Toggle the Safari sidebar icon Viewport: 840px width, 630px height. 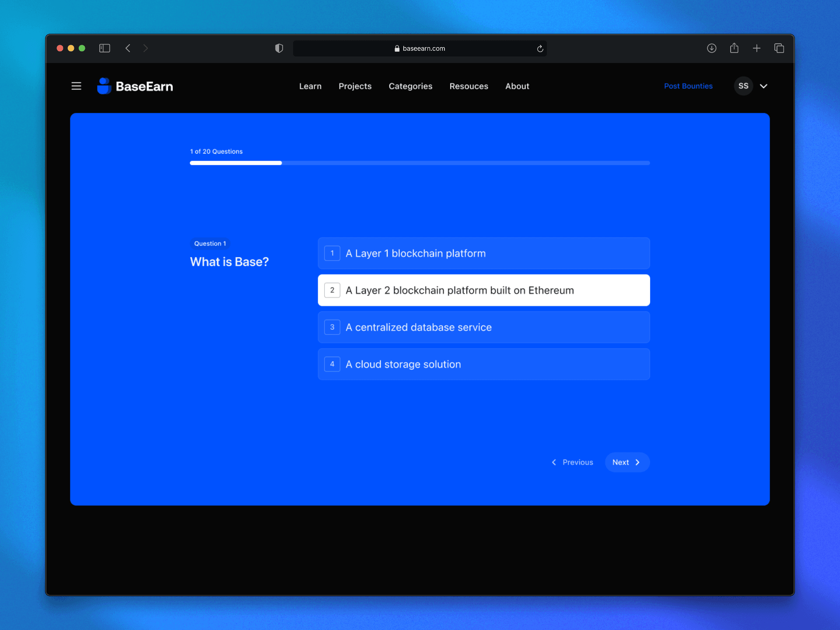105,48
